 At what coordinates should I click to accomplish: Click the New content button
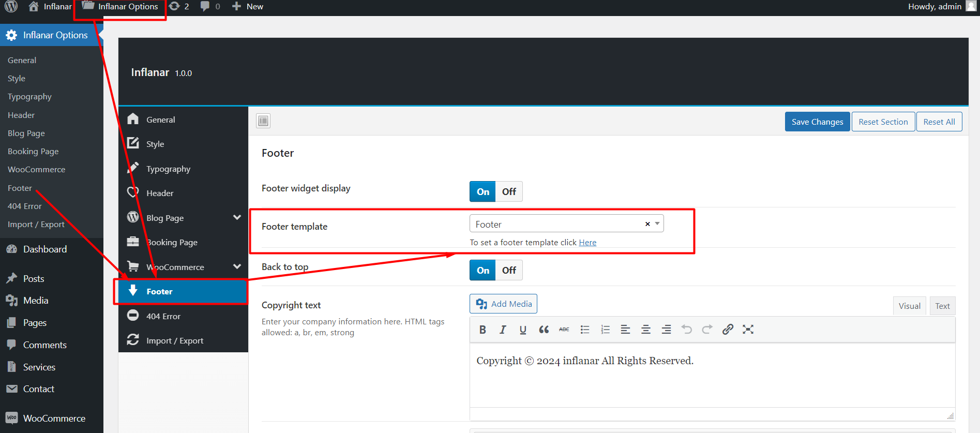[x=248, y=6]
